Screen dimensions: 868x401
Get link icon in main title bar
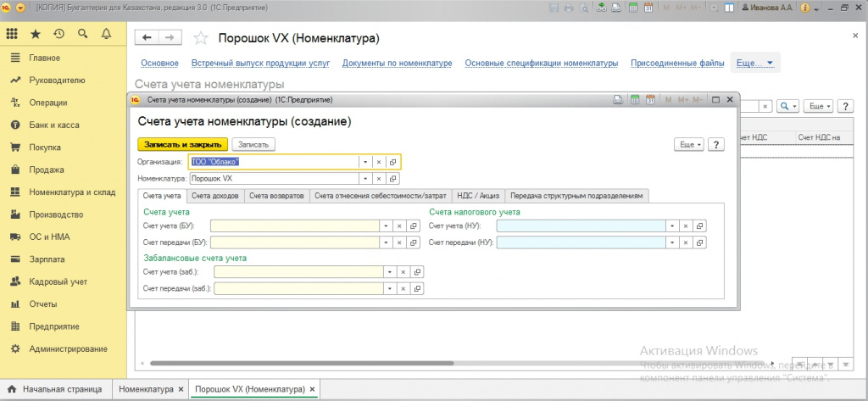(x=602, y=8)
